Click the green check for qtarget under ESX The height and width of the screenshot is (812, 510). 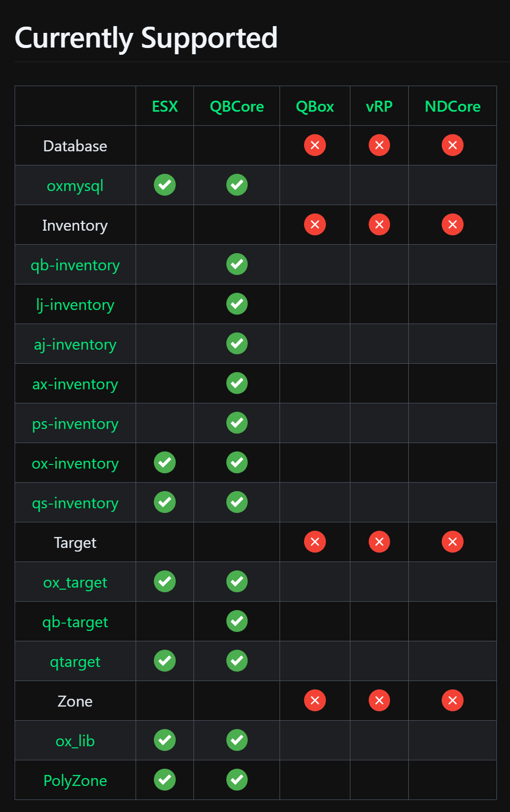click(165, 661)
